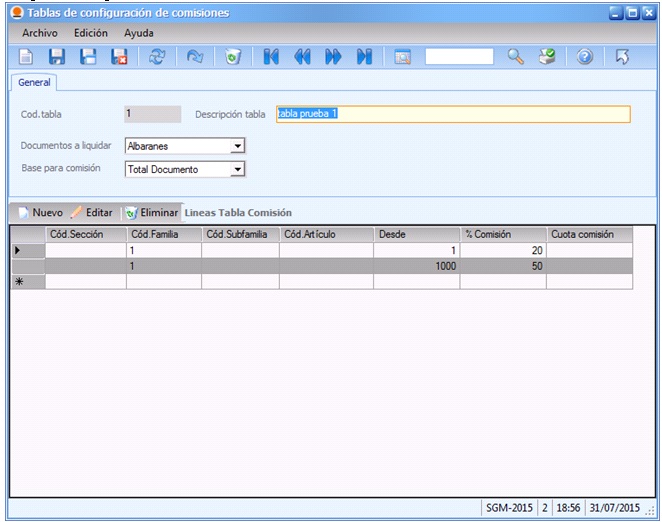Go to next record icon
The height and width of the screenshot is (522, 662).
point(332,57)
